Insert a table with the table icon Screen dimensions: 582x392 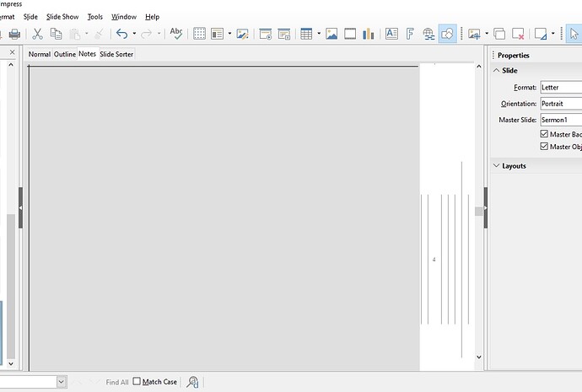[306, 34]
